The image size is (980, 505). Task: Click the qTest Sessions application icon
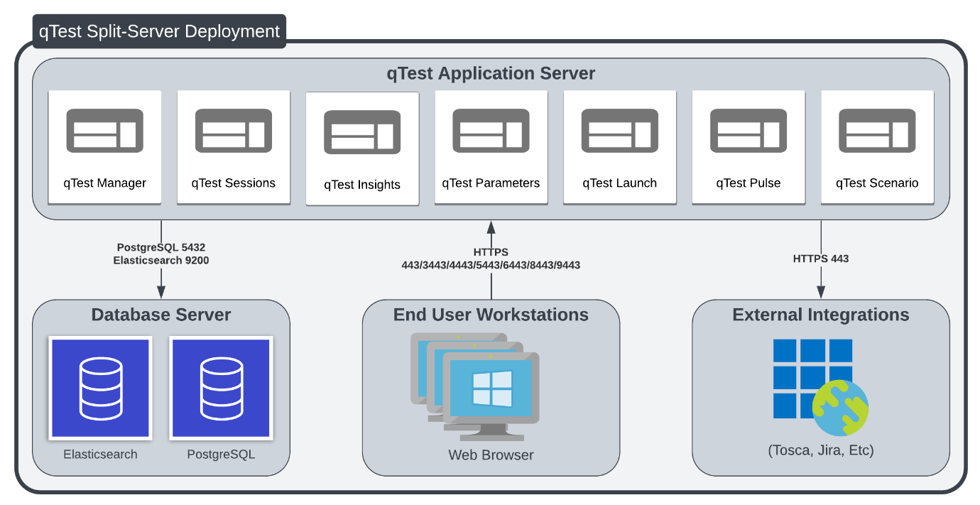(x=234, y=131)
